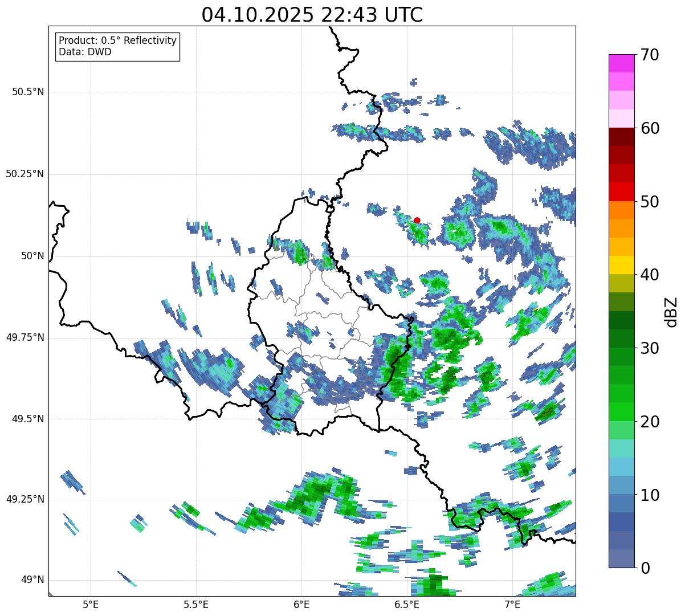Click the dBZ colorbar label
This screenshot has height=616, width=685.
tap(671, 312)
